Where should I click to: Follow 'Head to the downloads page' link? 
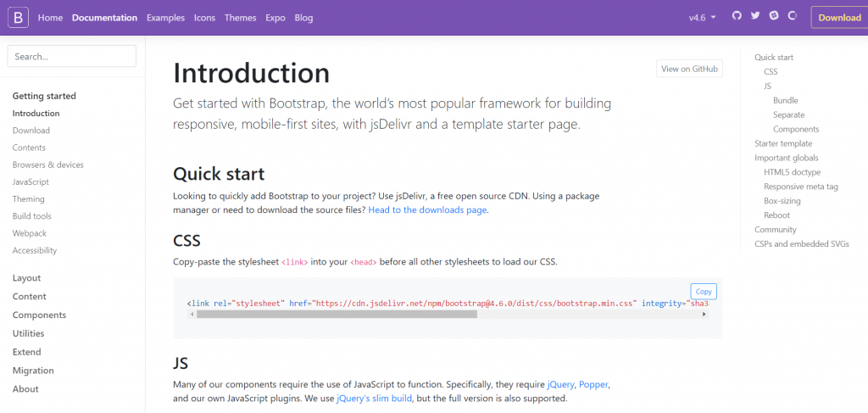tap(427, 209)
